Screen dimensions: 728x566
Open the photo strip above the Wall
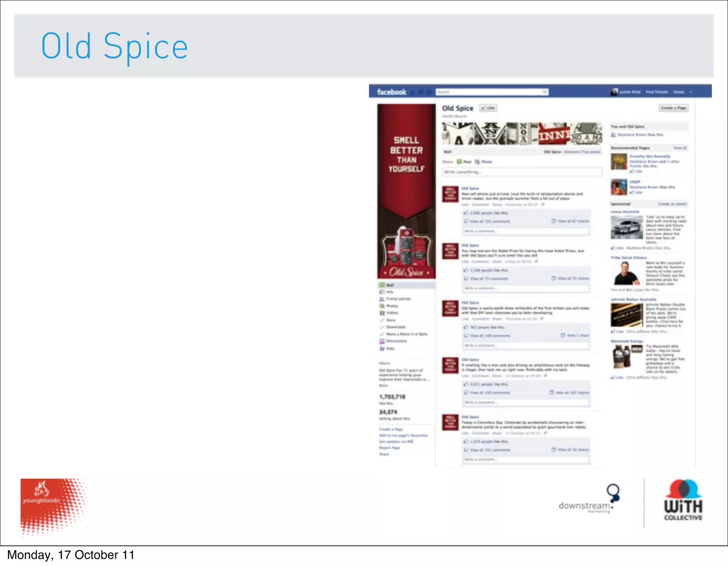pyautogui.click(x=522, y=134)
